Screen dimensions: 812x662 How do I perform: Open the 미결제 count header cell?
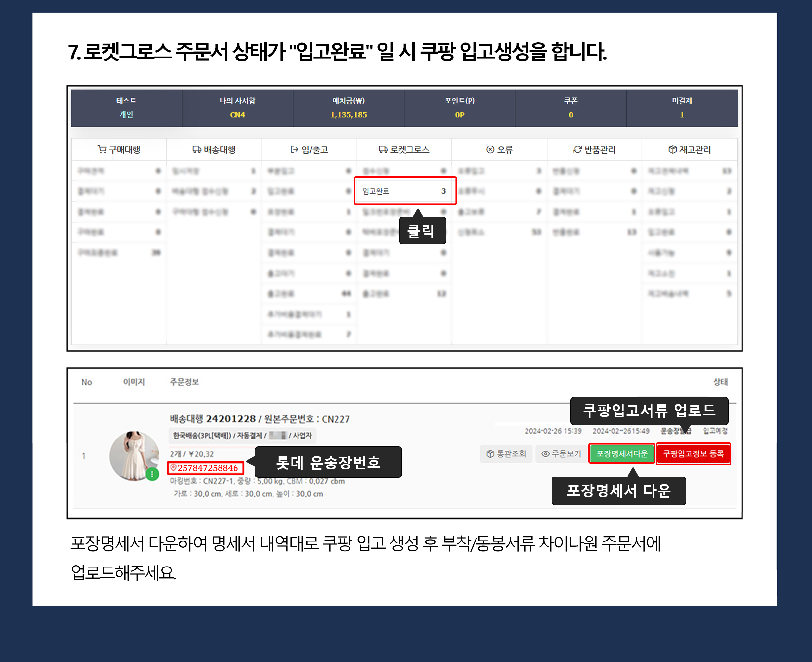point(682,108)
